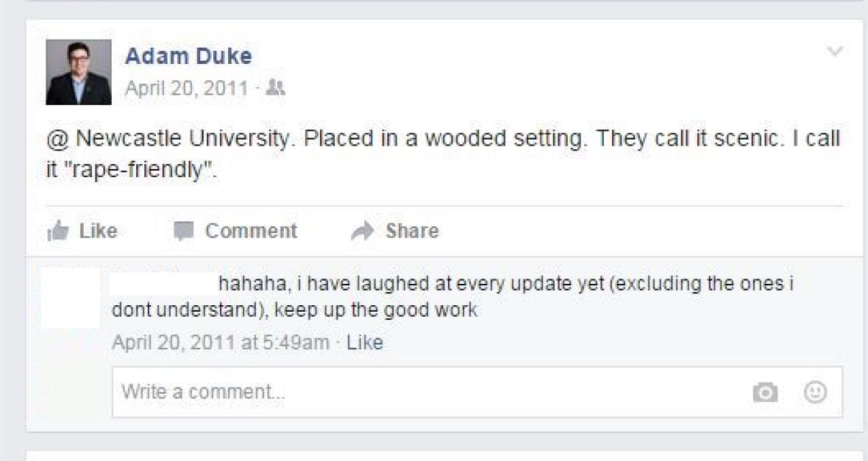Click the thumbs-up Like icon
Viewport: 868px width, 461px height.
(58, 231)
